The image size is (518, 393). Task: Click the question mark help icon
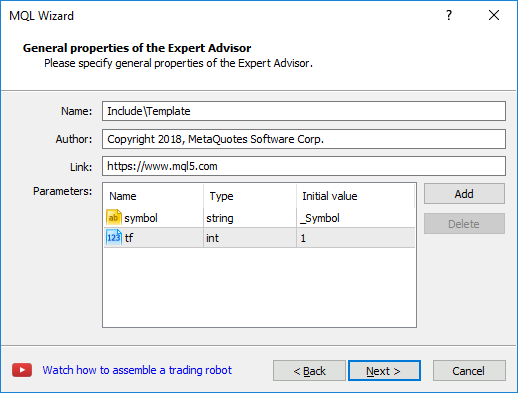[449, 15]
